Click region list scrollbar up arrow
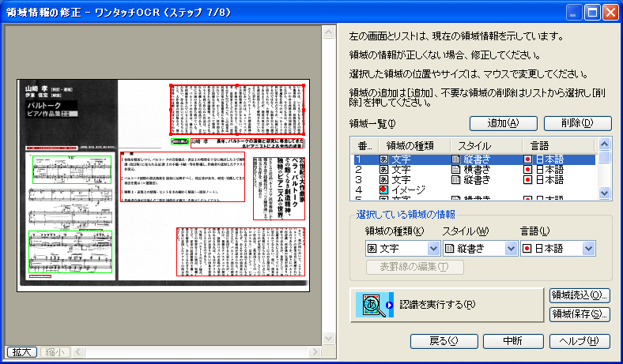The image size is (623, 364). [604, 144]
